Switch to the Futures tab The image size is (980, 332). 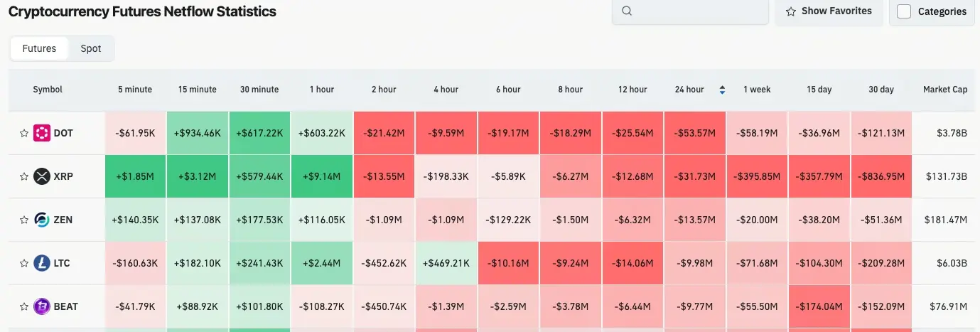[39, 48]
